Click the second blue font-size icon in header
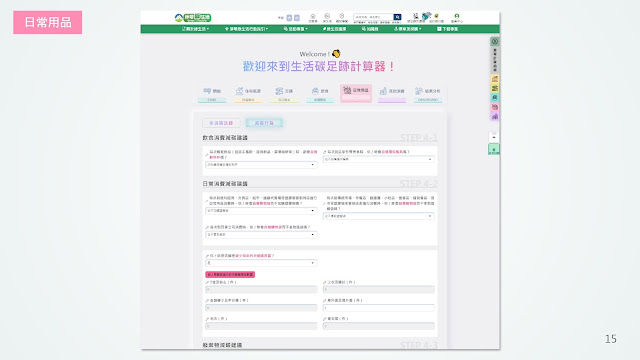The image size is (640, 360). 297,18
